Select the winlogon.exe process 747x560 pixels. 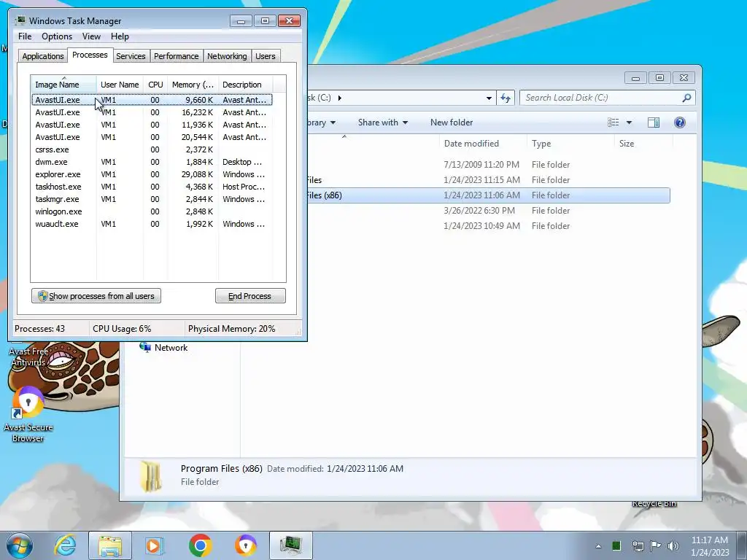coord(152,211)
